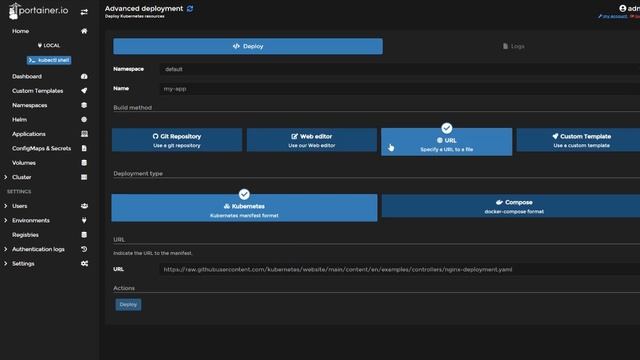The height and width of the screenshot is (360, 640).
Task: Expand the Environments menu chevron
Action: click(6, 220)
